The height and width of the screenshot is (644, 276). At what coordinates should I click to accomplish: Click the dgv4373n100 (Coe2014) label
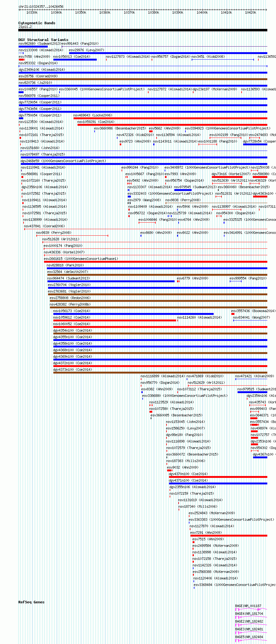[73, 370]
